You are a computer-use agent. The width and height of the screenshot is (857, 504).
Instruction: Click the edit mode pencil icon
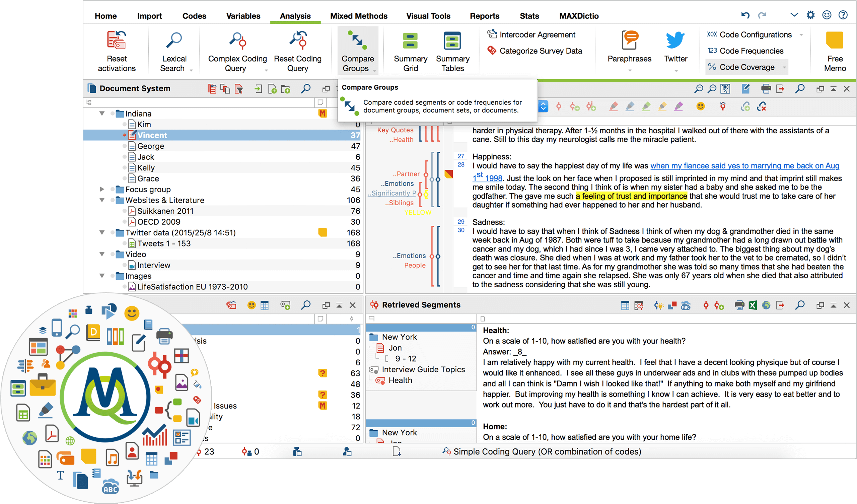tap(745, 89)
